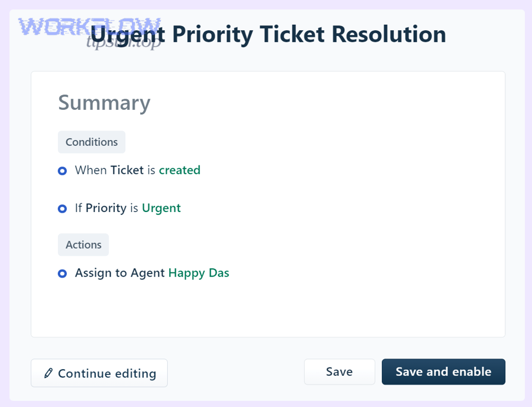Click the green 'Urgent' priority value
Viewport: 532px width, 407px height.
click(x=161, y=208)
